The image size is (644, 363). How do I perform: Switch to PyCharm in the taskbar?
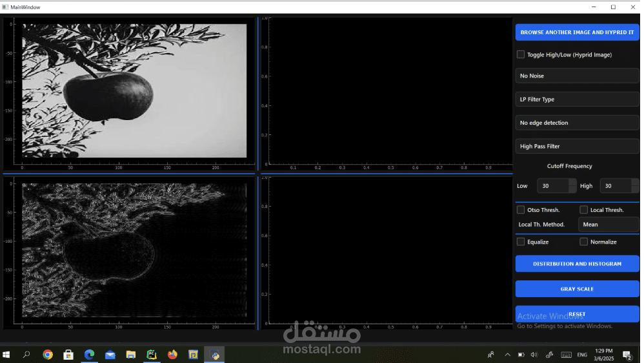(152, 355)
